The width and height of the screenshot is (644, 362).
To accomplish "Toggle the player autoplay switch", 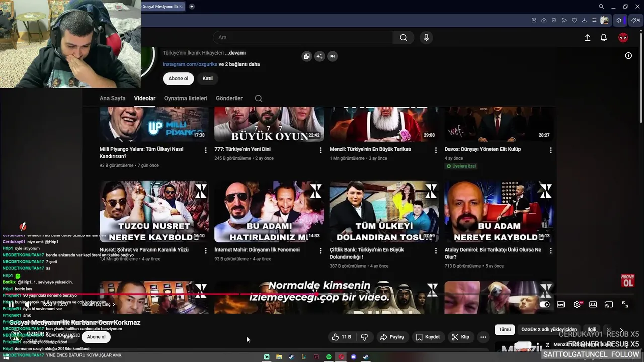I will coord(544,304).
